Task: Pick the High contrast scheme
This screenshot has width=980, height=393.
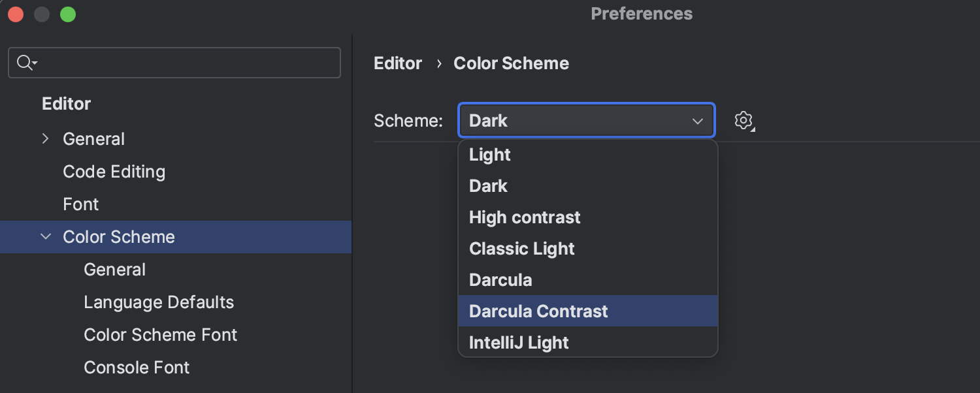Action: click(525, 217)
